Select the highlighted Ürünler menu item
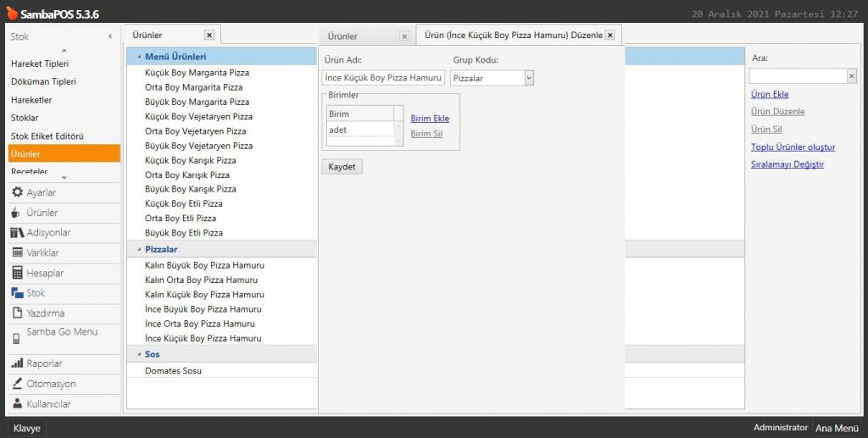Screen dimensions: 868x438 64,153
